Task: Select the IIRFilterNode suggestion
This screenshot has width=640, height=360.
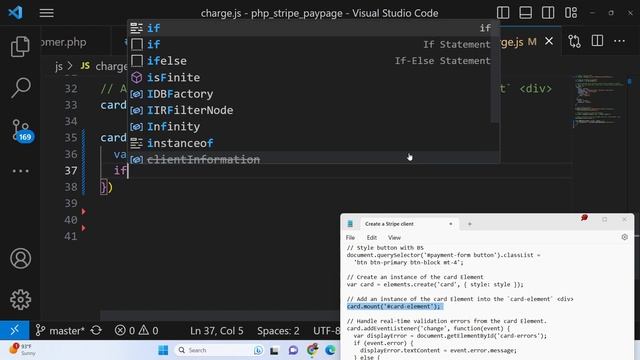Action: (310, 110)
